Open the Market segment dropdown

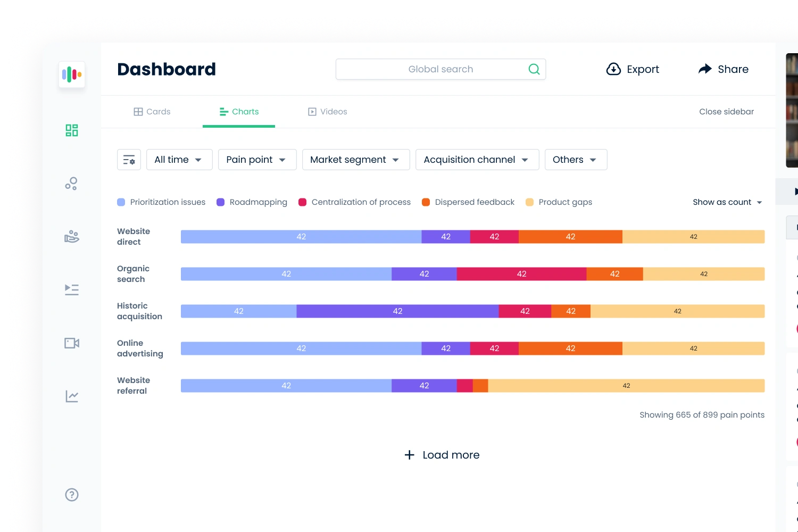point(356,160)
